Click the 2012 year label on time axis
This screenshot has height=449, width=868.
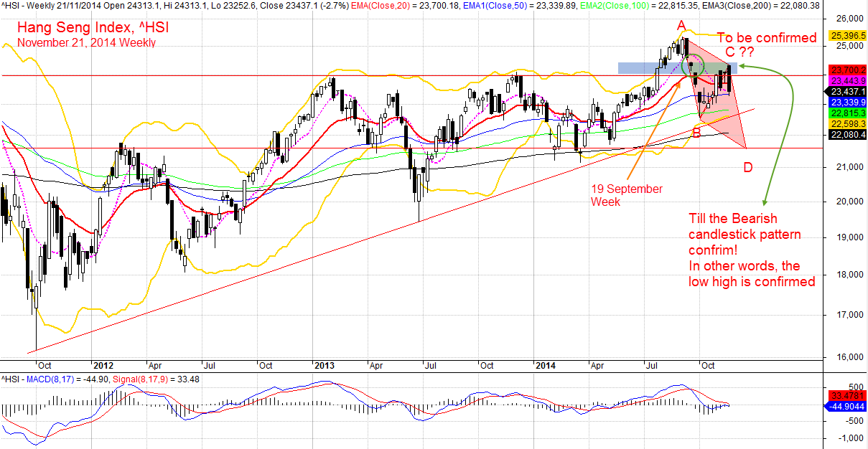pos(103,365)
